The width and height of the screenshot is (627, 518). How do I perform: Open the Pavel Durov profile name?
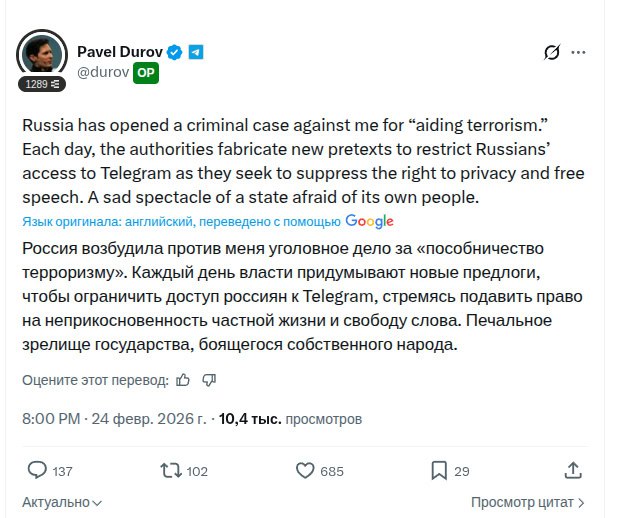tap(119, 52)
